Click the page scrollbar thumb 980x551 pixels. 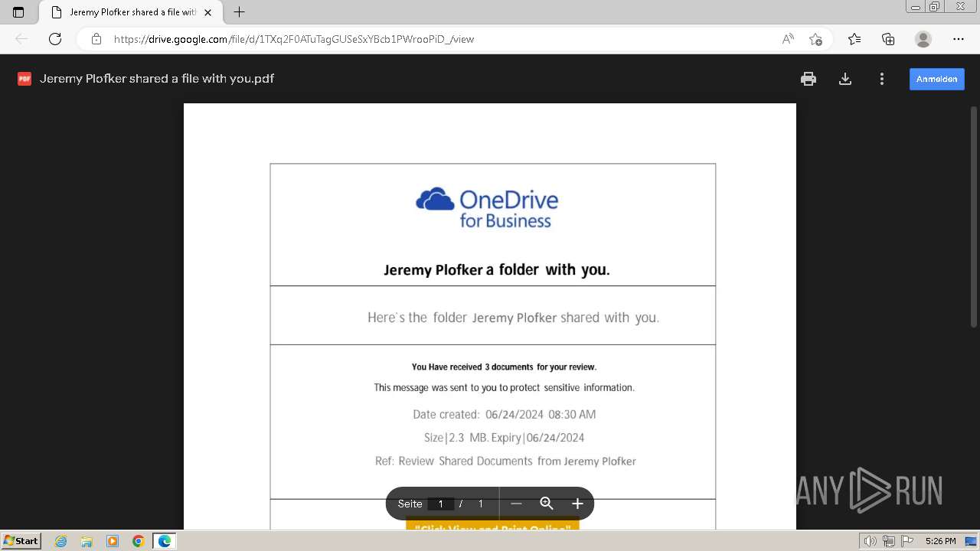point(974,218)
